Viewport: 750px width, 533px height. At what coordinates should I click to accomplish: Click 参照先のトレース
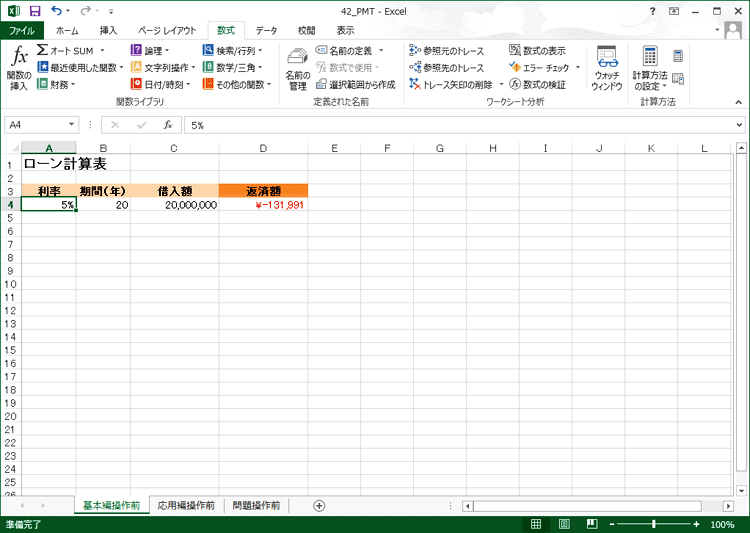tap(447, 67)
